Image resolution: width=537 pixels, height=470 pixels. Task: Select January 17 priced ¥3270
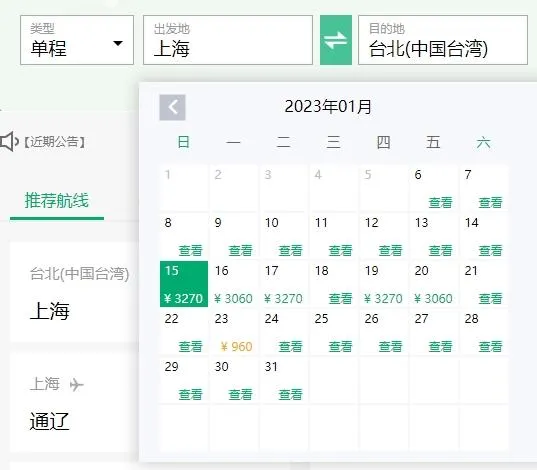click(284, 284)
